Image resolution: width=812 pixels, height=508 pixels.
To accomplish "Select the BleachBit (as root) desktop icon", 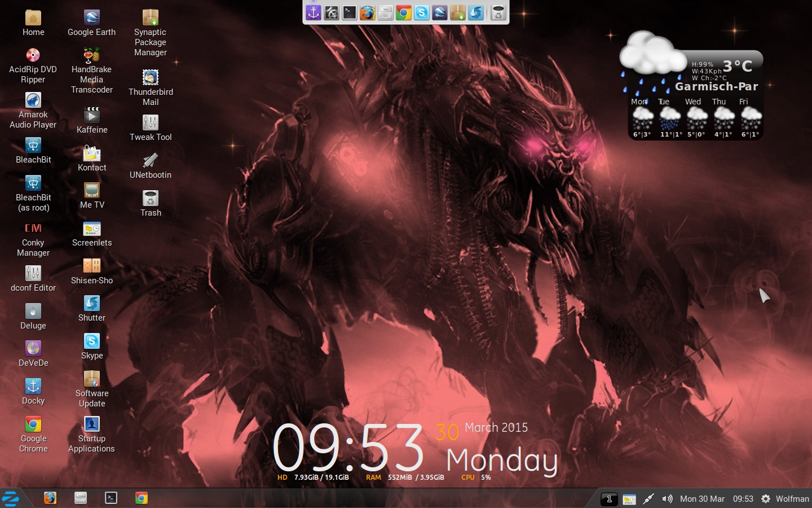I will pyautogui.click(x=33, y=193).
